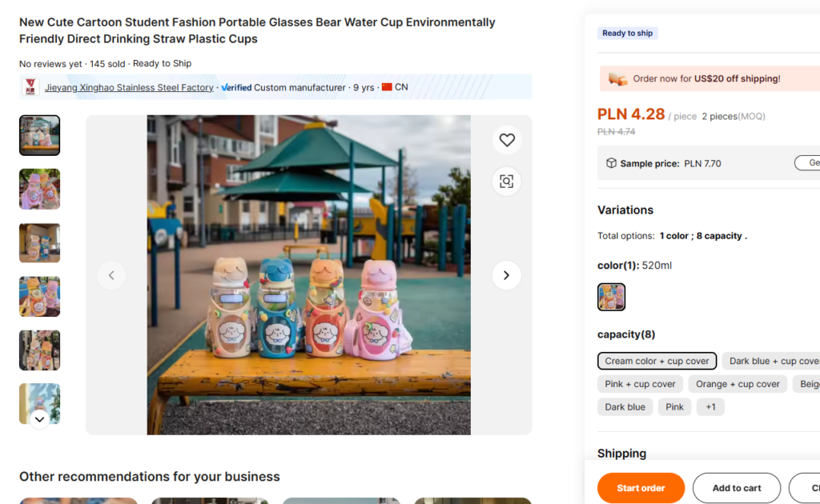Go to next product image arrow

pos(506,275)
